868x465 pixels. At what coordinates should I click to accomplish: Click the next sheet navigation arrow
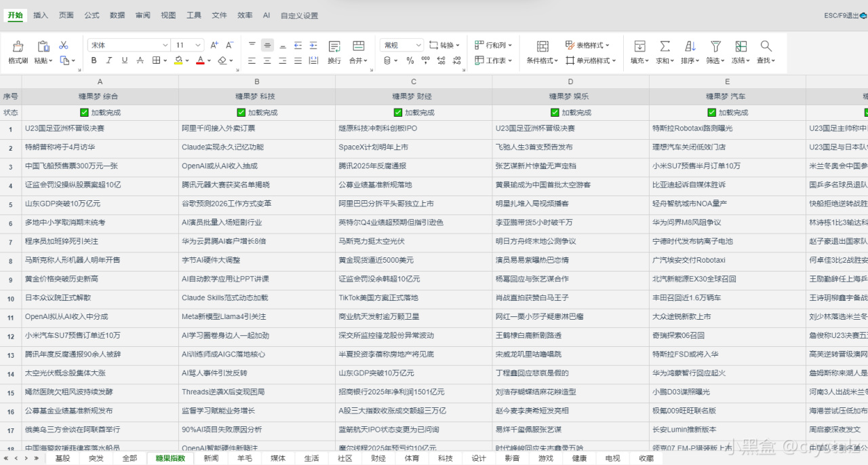(26, 458)
